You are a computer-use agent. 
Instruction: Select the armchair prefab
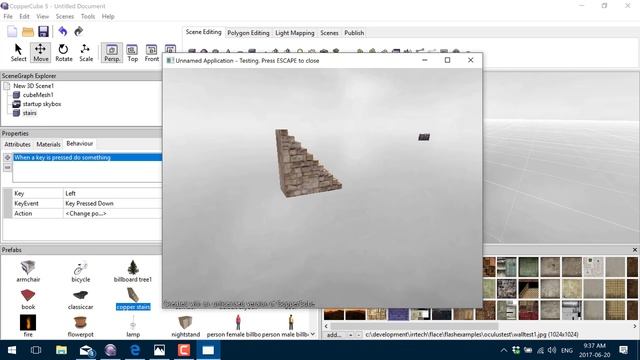pos(28,271)
